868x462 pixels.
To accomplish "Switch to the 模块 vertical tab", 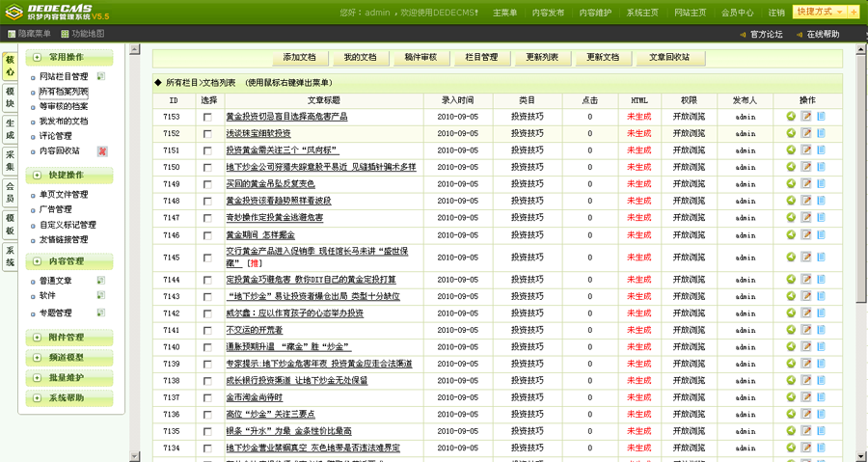I will pyautogui.click(x=10, y=98).
